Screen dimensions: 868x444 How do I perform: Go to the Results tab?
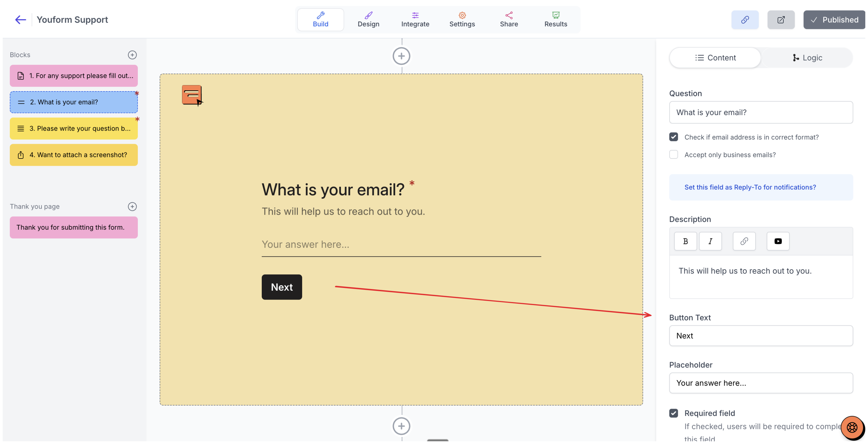555,20
